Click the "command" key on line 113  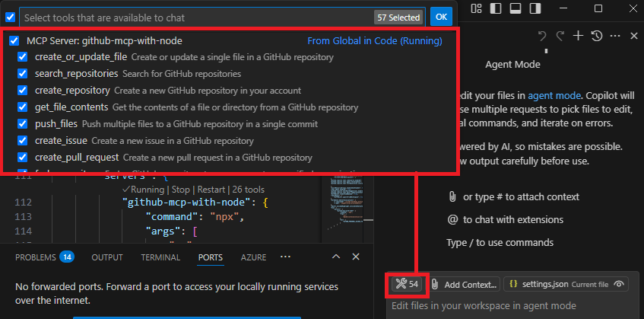[x=175, y=217]
